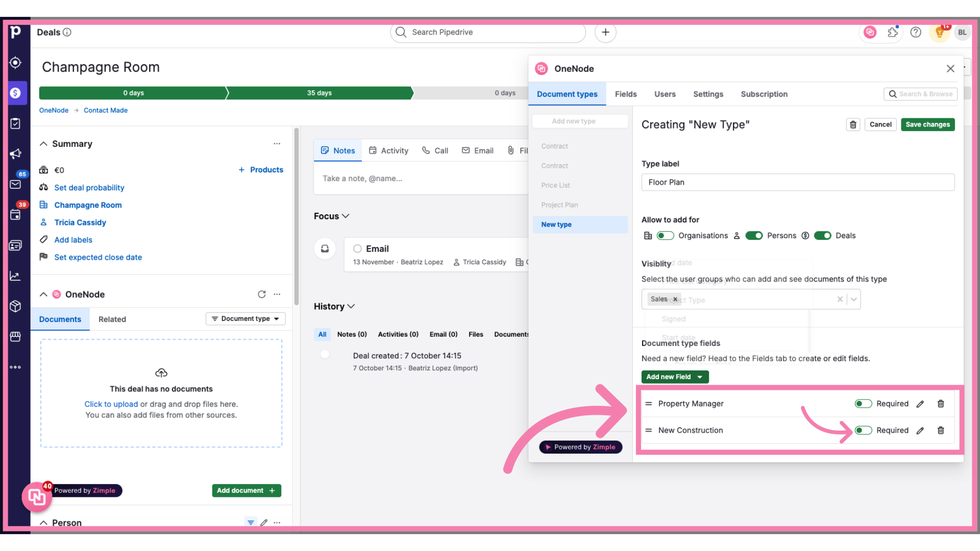
Task: Click the 35 days pipeline stage
Action: click(320, 93)
